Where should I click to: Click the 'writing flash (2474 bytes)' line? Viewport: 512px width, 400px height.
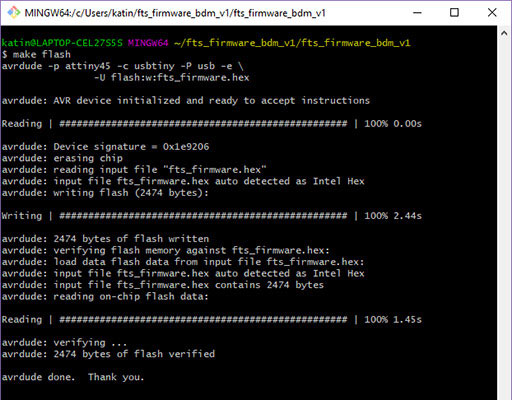click(105, 193)
